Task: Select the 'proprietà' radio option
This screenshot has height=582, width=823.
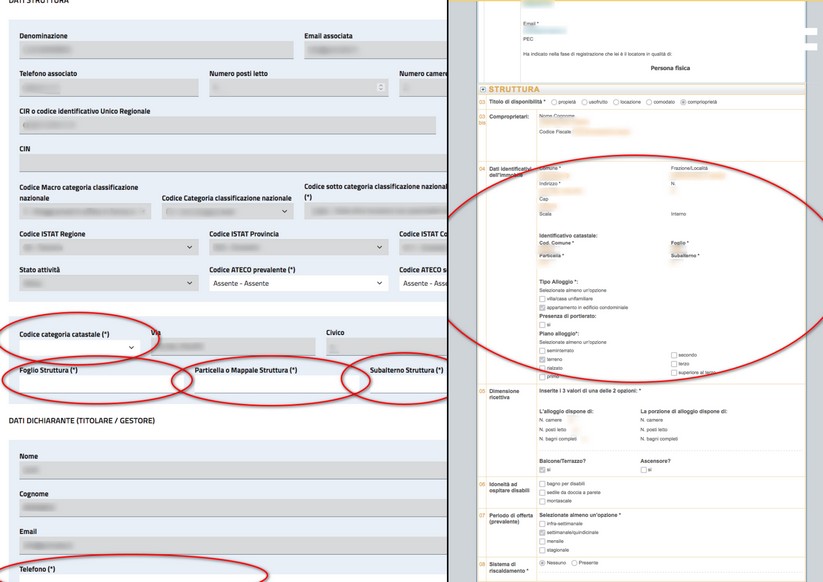Action: click(x=555, y=102)
